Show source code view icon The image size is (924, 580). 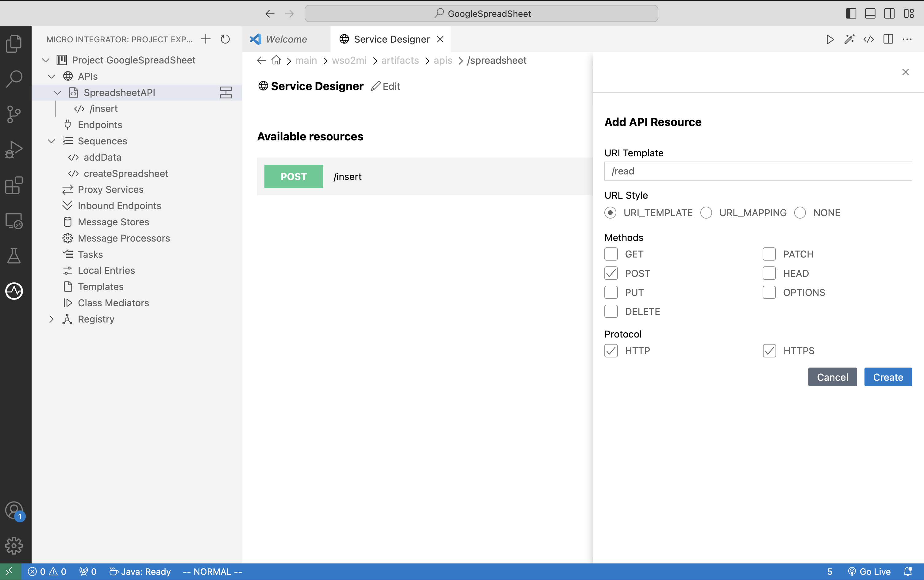(869, 39)
